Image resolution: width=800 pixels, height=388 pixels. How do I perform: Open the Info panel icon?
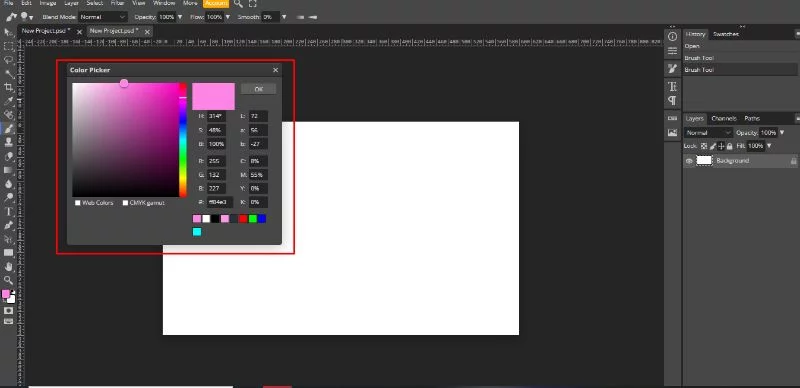(x=672, y=37)
